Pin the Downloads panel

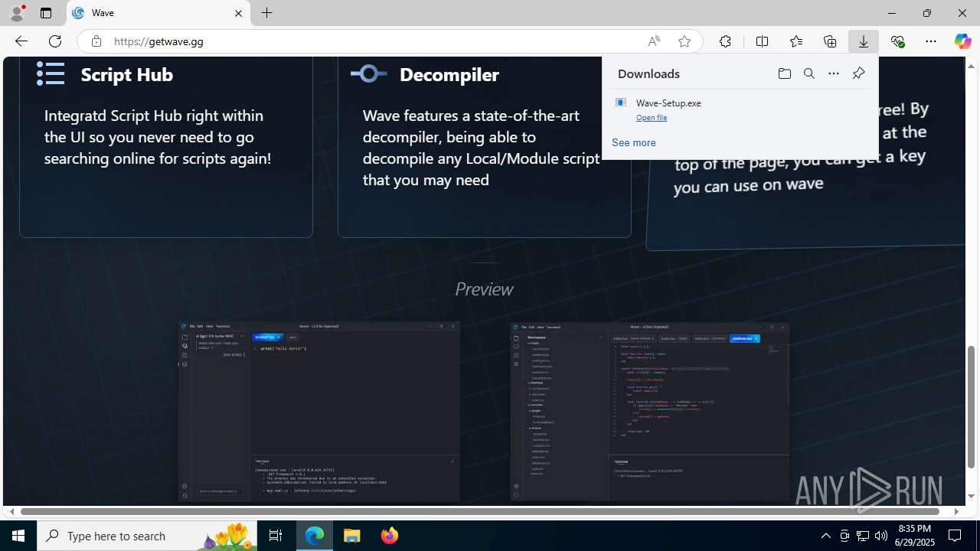(858, 73)
